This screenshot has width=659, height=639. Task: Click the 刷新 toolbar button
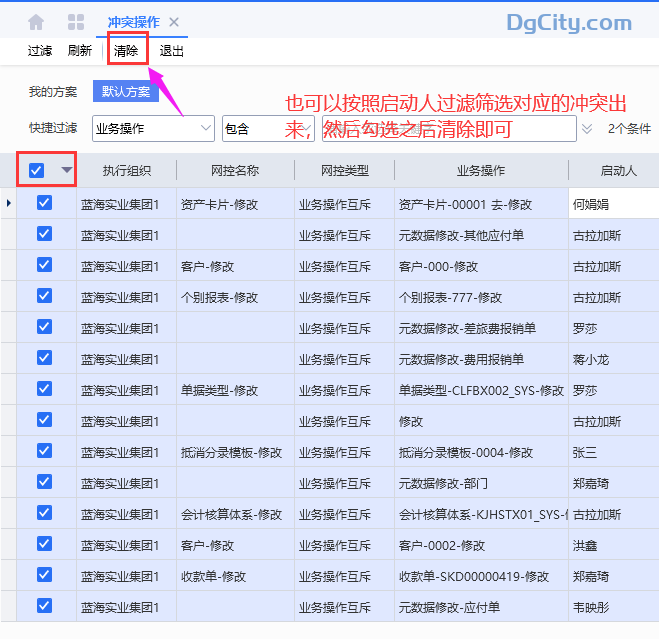(x=80, y=51)
